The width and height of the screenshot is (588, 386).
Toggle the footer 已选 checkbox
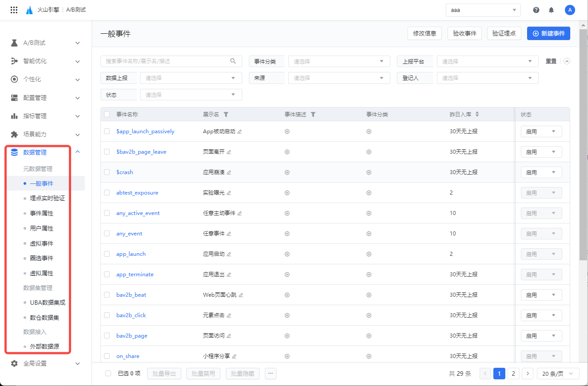click(x=108, y=374)
